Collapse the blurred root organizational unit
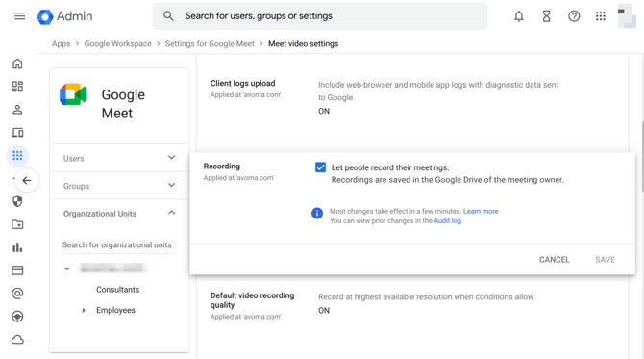This screenshot has width=644, height=359. pyautogui.click(x=66, y=269)
